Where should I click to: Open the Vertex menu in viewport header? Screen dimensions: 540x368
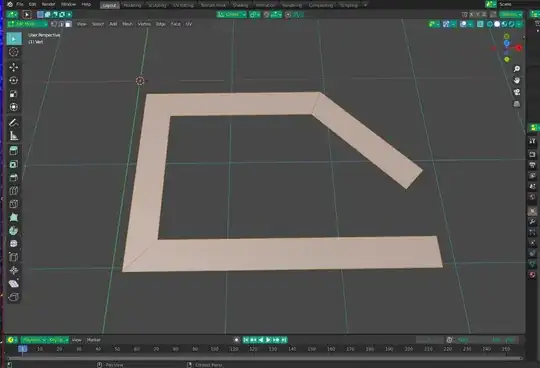144,24
